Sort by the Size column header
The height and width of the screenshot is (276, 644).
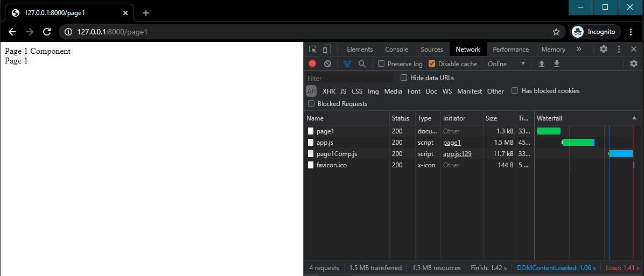pos(500,118)
